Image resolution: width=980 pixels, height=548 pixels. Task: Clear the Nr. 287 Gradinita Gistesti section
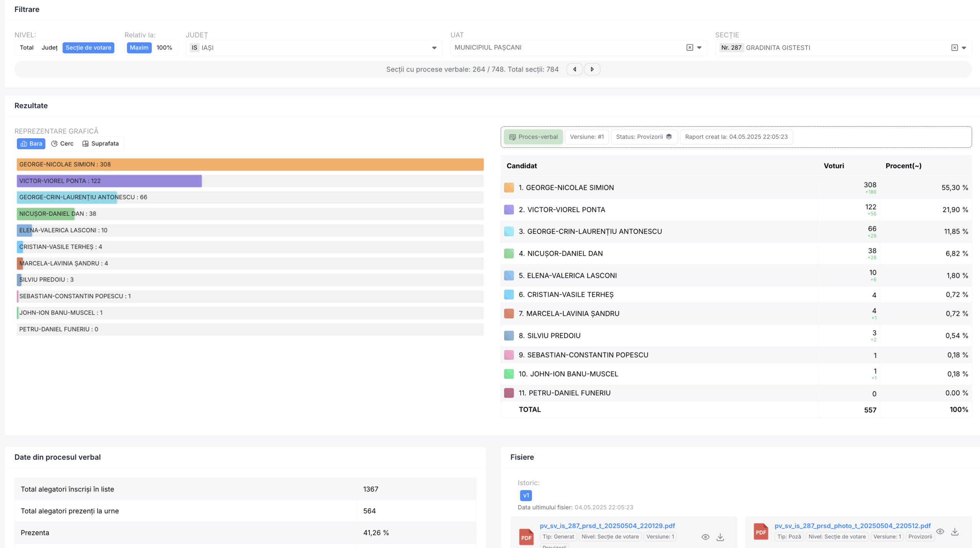pyautogui.click(x=954, y=47)
